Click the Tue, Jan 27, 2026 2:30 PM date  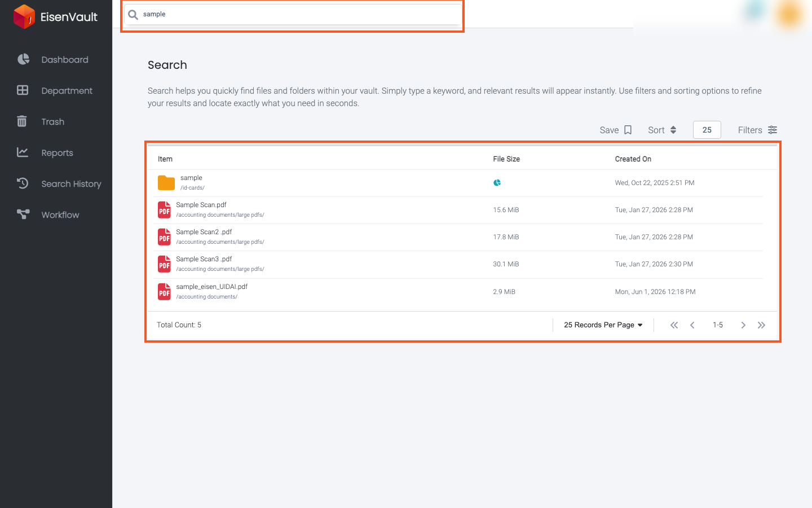654,264
